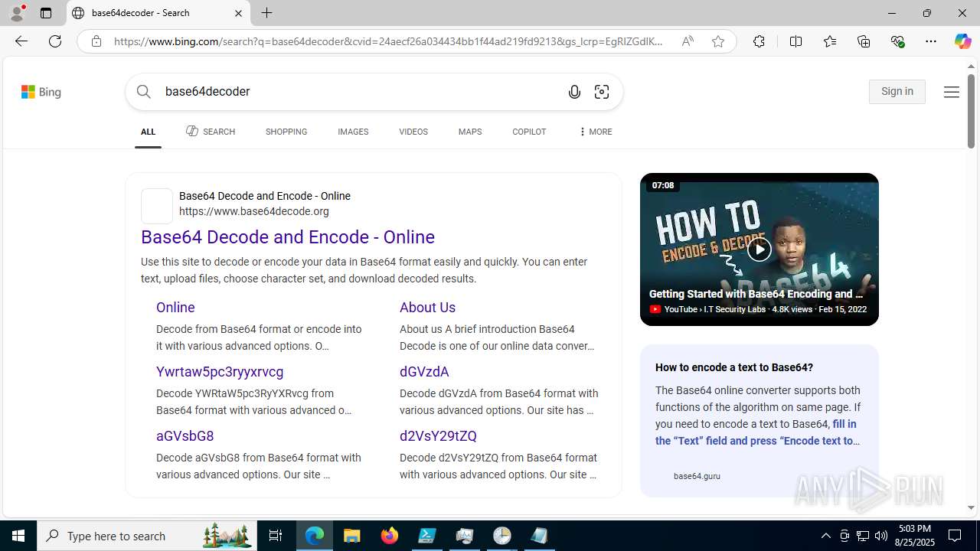This screenshot has width=980, height=551.
Task: Toggle Split screen view
Action: 795,41
